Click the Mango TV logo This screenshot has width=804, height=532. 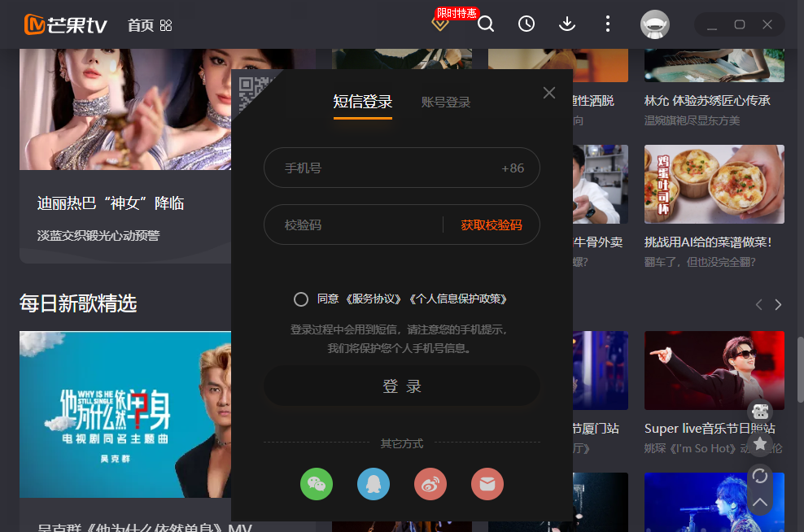tap(66, 24)
